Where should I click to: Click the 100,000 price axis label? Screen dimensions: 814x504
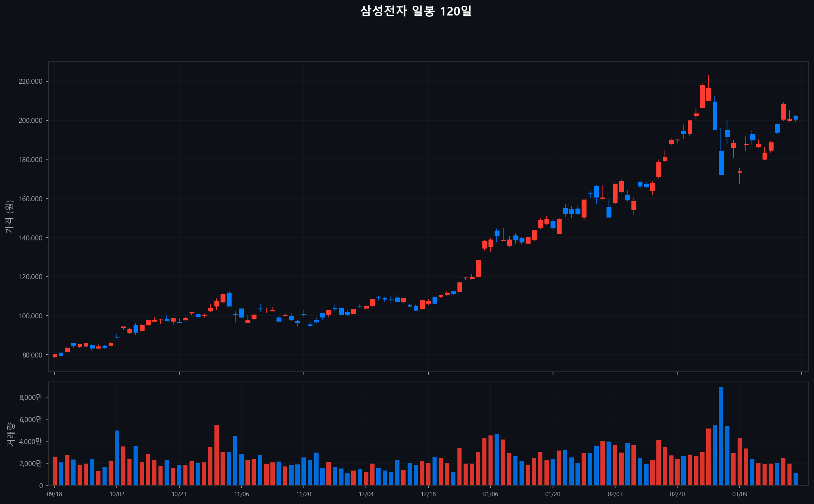click(31, 316)
